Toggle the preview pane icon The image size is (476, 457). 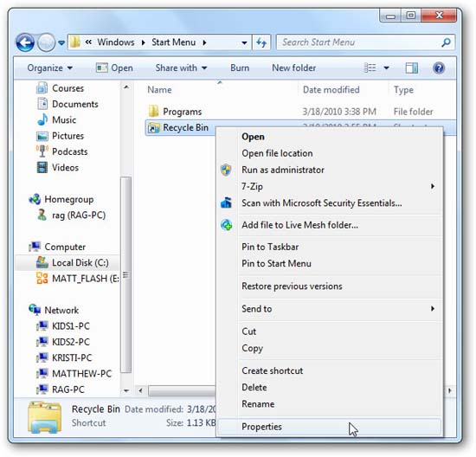[411, 68]
